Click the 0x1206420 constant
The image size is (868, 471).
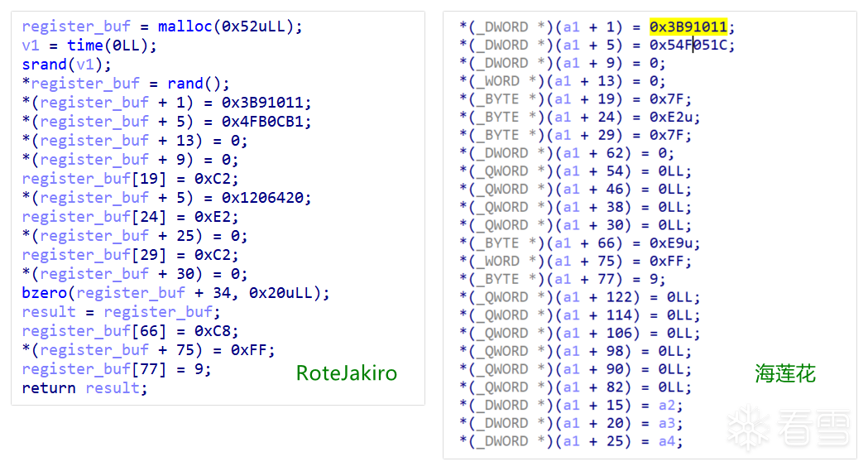click(262, 198)
